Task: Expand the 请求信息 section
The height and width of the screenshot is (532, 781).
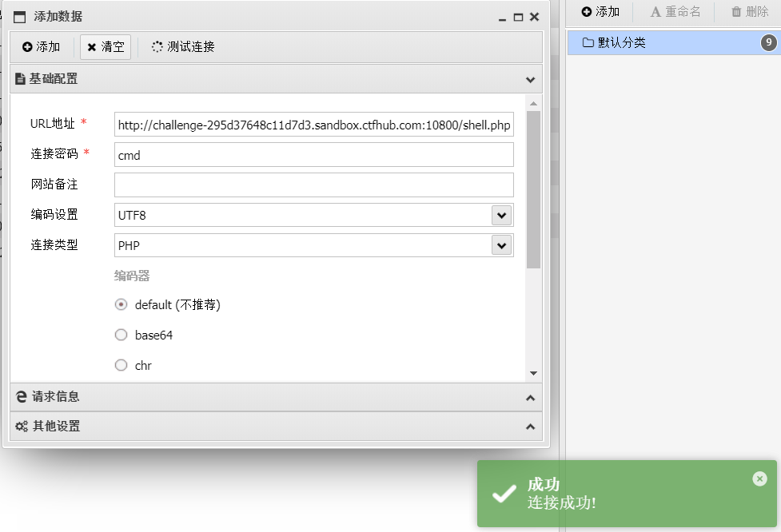Action: [x=530, y=396]
